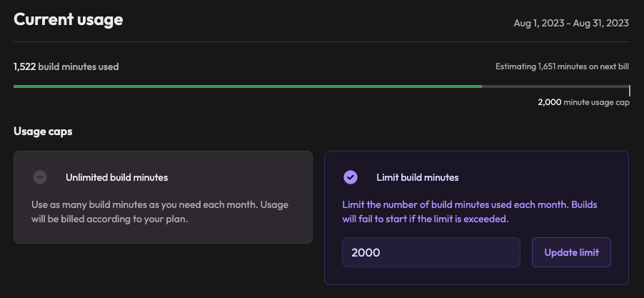Click the "Usage caps" section heading
Viewport: 644px width, 298px height.
[x=43, y=131]
